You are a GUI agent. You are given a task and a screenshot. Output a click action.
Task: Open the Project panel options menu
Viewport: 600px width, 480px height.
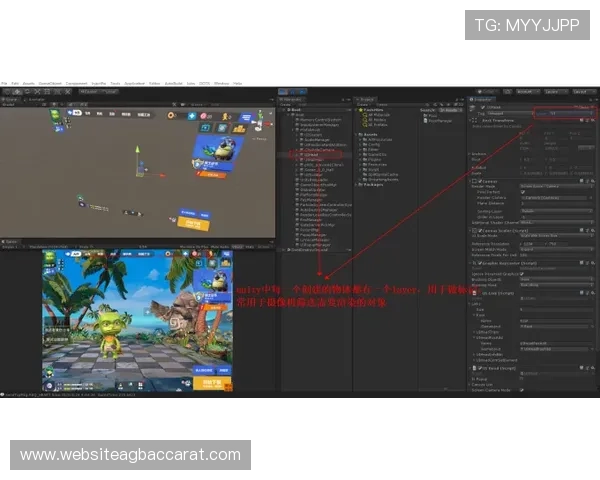pos(462,100)
